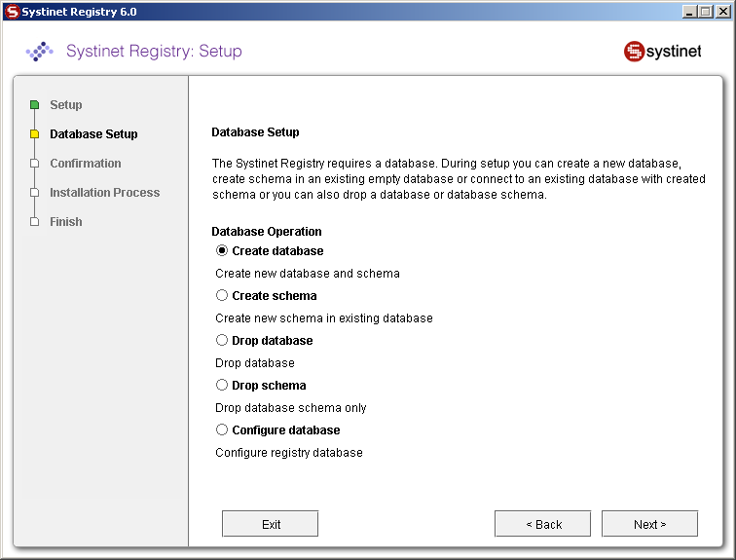Click the Confirmation step marker square

tap(34, 164)
